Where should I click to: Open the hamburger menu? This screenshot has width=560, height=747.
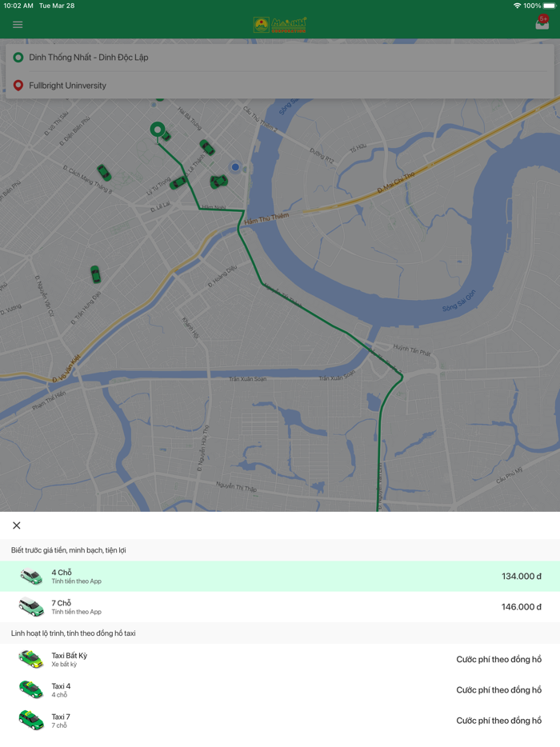click(x=18, y=25)
